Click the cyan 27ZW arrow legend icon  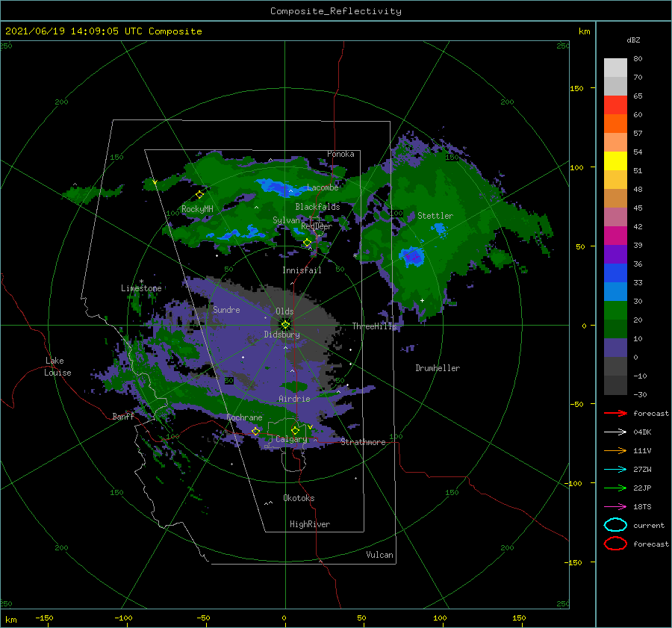(x=615, y=470)
